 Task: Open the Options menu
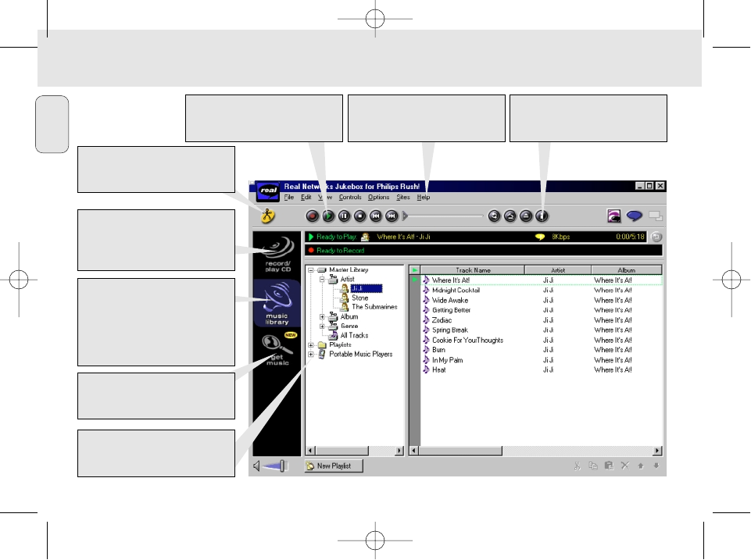378,197
